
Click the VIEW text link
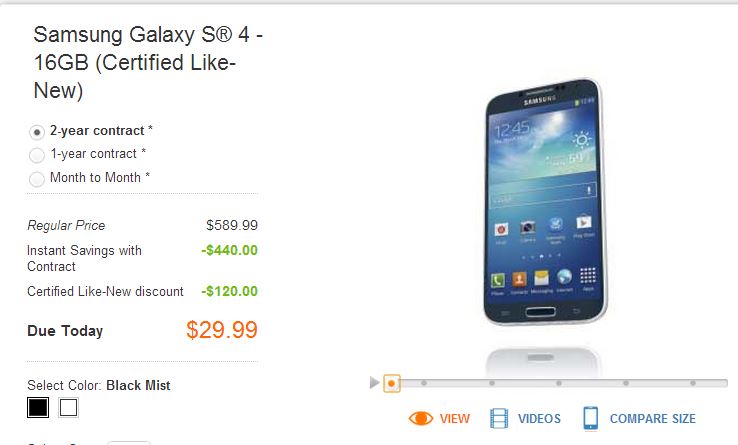455,419
